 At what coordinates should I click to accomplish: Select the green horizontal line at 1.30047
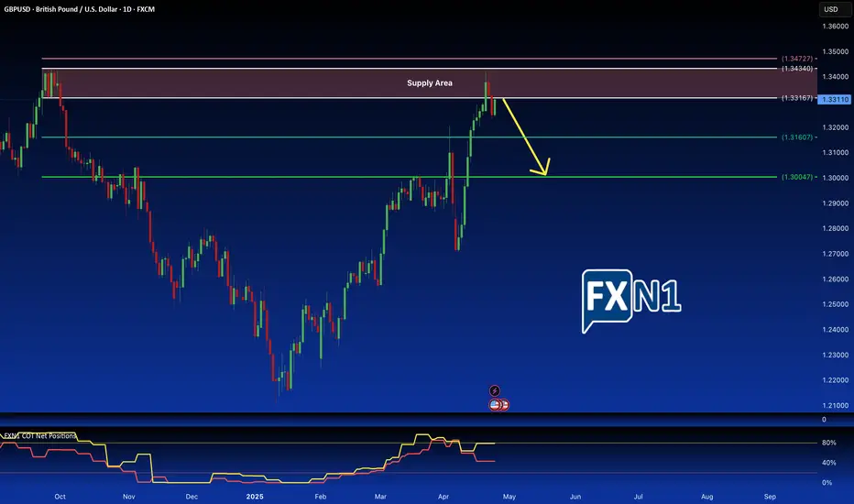(409, 177)
